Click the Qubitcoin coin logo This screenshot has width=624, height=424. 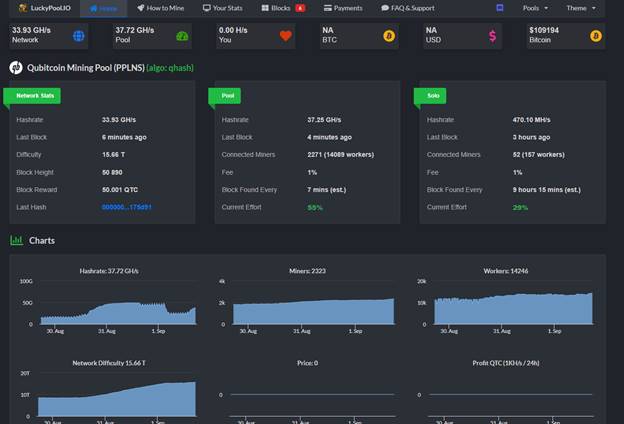(x=16, y=67)
